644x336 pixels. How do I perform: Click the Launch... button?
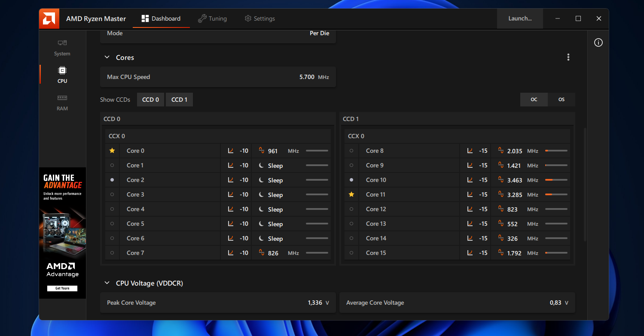(x=520, y=18)
